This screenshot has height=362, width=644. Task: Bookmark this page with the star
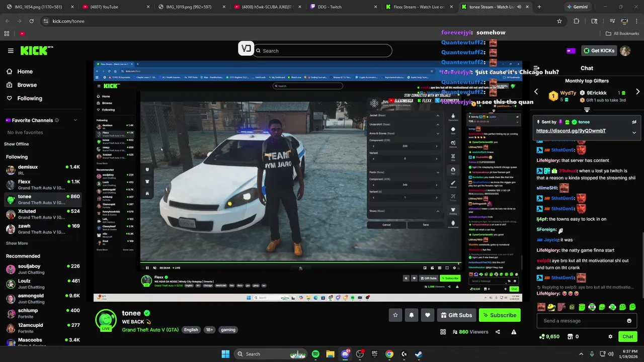click(559, 21)
